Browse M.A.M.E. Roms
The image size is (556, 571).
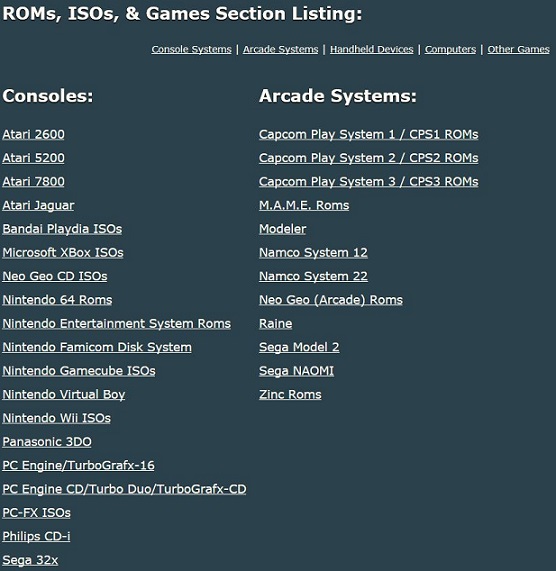coord(304,205)
